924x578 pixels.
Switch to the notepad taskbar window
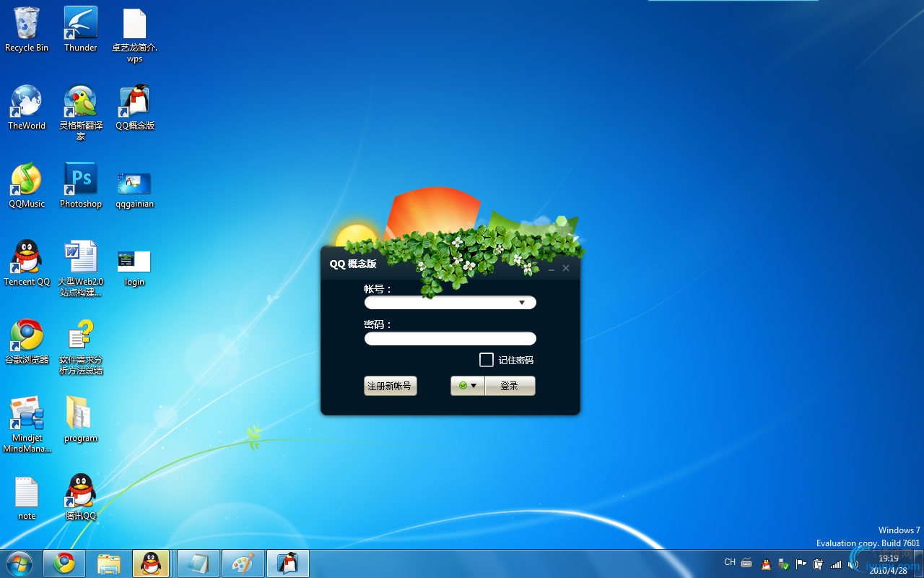coord(199,564)
